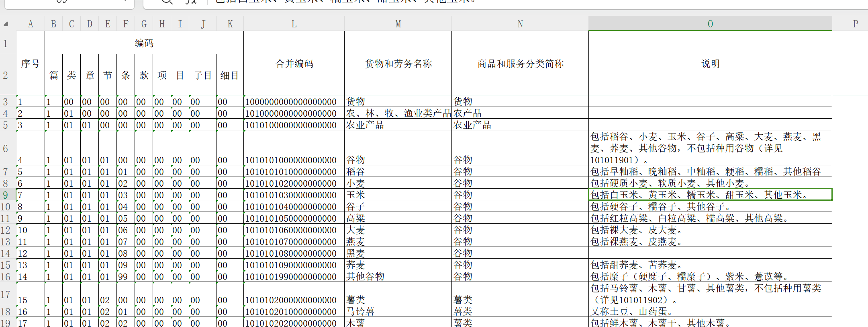
Task: Select the 合并编码 header cell
Action: click(x=294, y=64)
